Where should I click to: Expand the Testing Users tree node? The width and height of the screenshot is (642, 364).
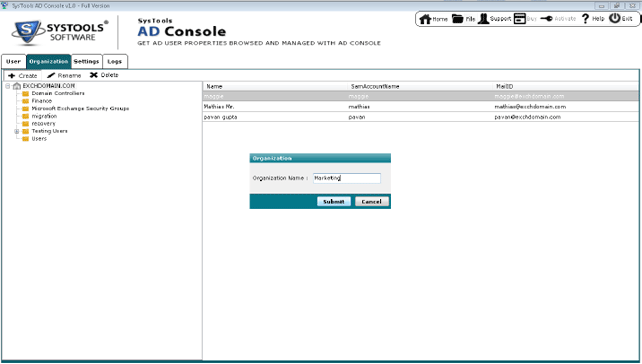click(17, 131)
